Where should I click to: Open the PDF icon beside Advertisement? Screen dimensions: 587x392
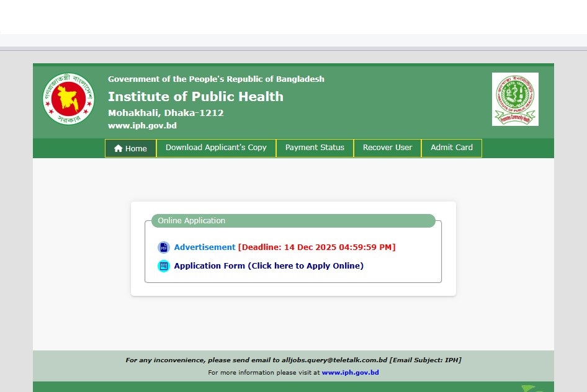click(x=163, y=247)
